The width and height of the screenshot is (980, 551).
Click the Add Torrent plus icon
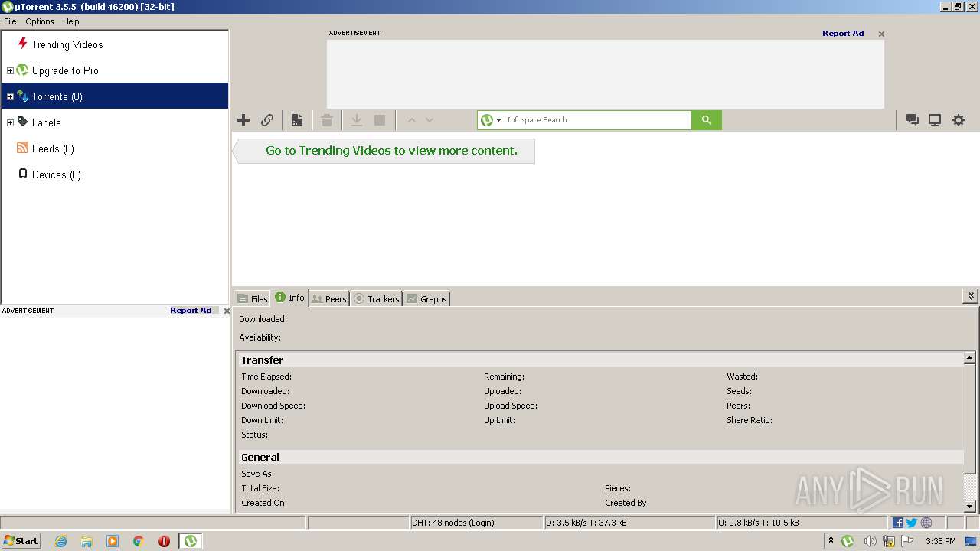[x=243, y=120]
